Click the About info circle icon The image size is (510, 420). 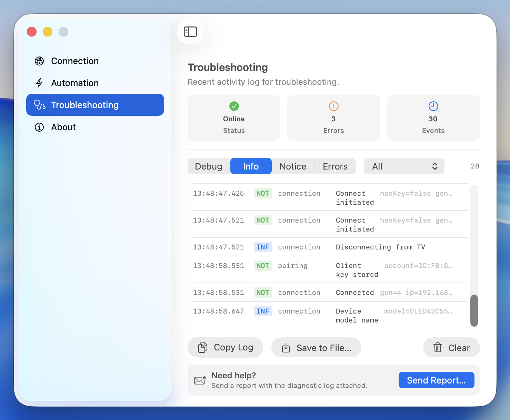click(x=39, y=127)
